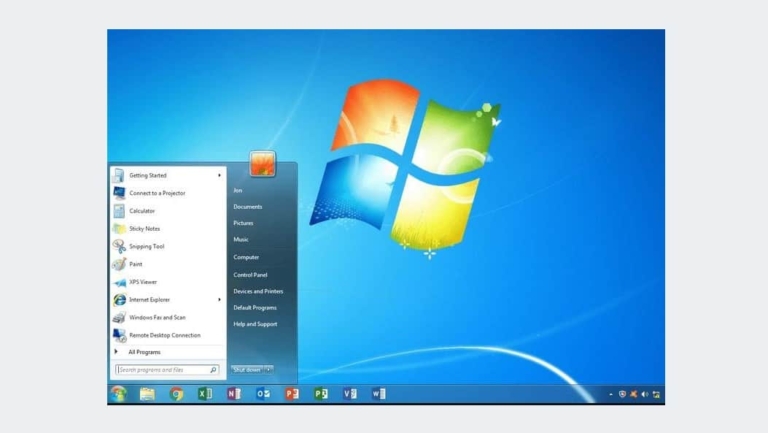Launch OneNote from the taskbar
This screenshot has width=768, height=433.
(234, 394)
